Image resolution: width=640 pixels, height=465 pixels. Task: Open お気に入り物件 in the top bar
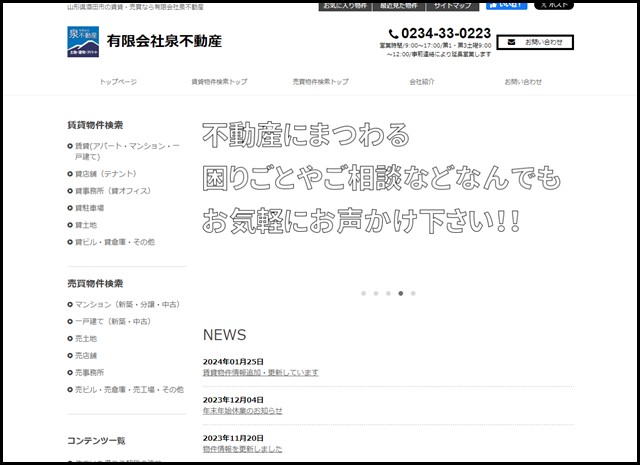345,6
